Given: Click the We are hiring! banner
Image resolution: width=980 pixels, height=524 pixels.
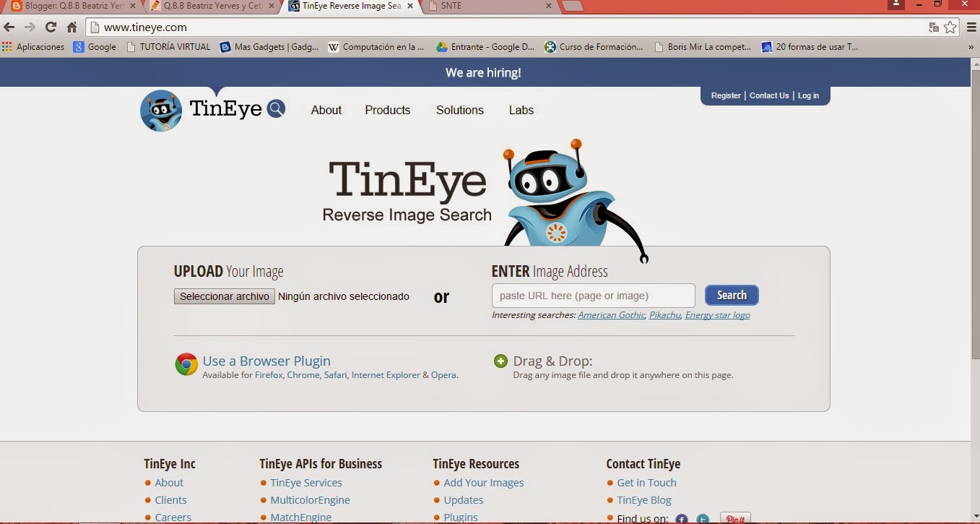Looking at the screenshot, I should click(483, 72).
